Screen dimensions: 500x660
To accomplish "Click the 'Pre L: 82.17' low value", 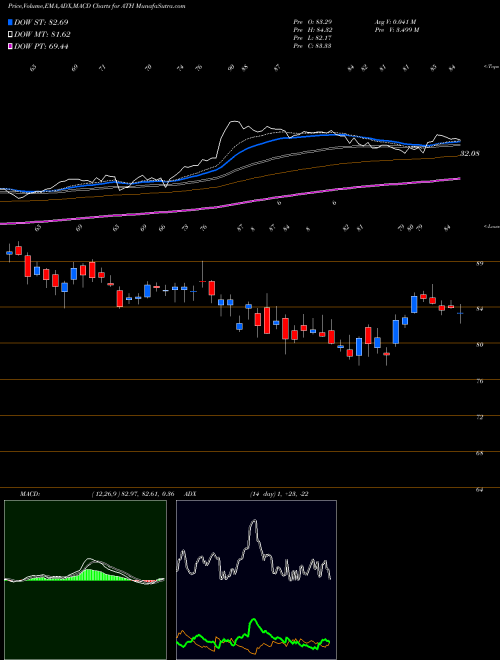I will [x=312, y=38].
